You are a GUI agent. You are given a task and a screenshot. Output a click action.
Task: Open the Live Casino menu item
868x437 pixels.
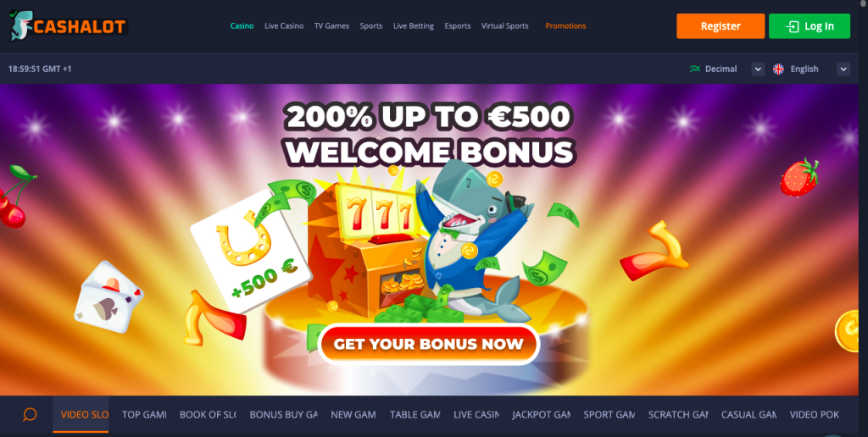point(284,26)
